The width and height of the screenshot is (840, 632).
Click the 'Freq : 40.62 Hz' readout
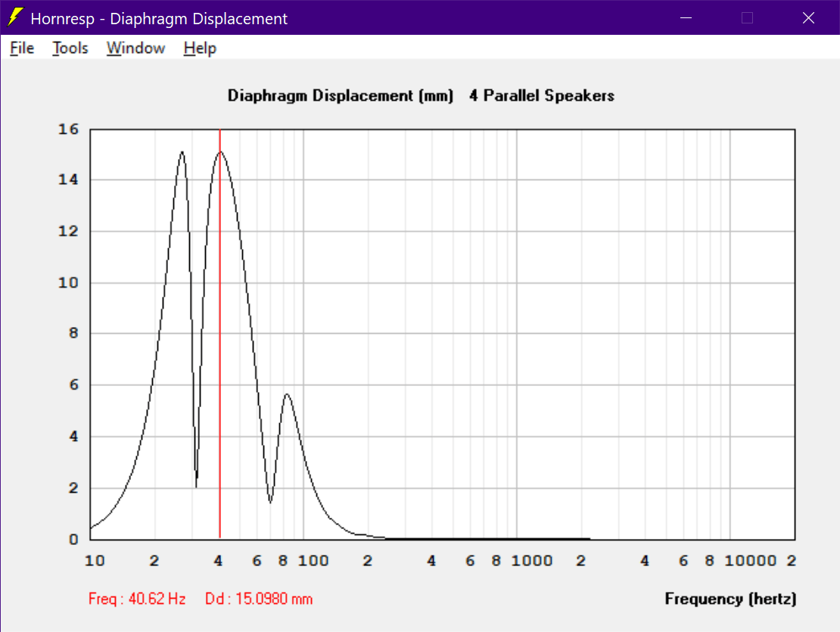[137, 599]
